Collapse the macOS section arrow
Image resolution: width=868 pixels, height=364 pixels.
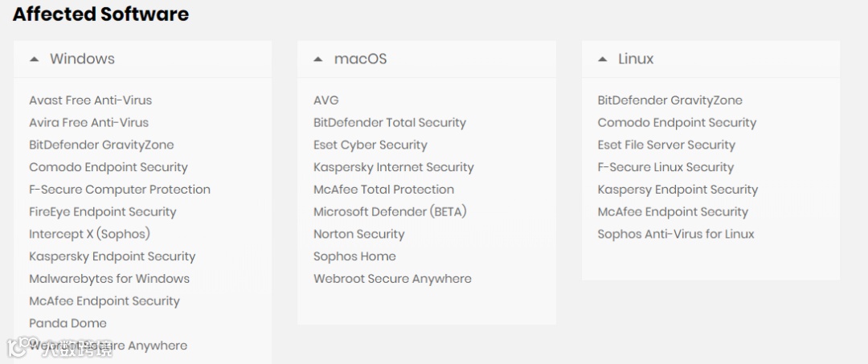(x=317, y=59)
